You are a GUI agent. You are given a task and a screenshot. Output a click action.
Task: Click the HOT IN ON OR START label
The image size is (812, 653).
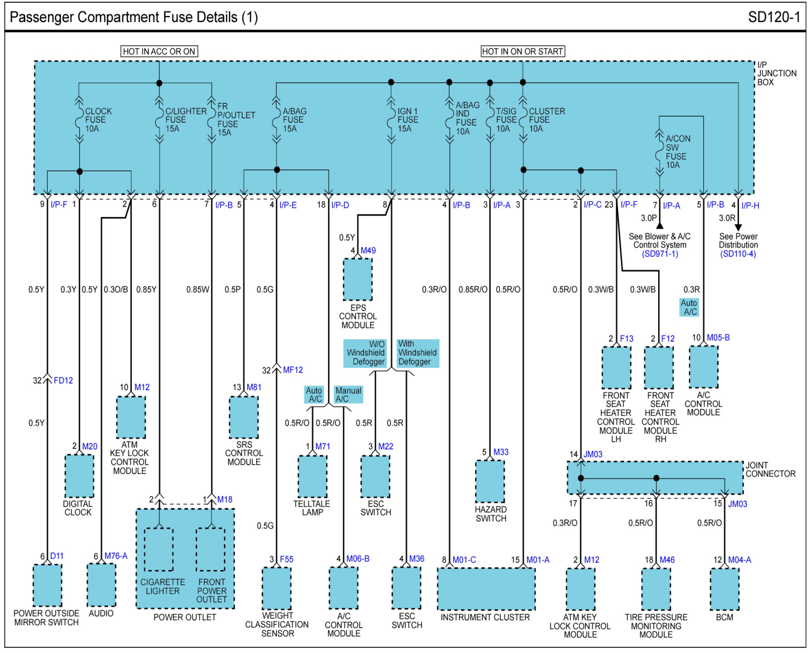(523, 52)
